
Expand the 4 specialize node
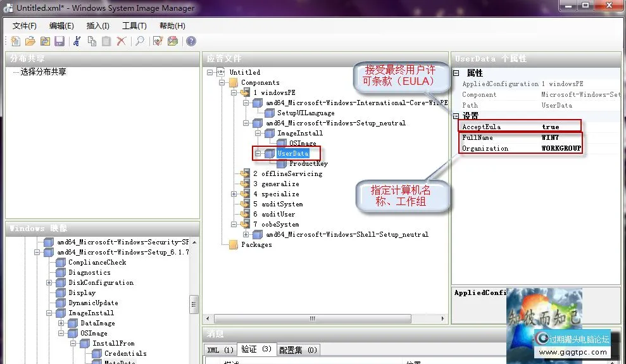pyautogui.click(x=234, y=194)
